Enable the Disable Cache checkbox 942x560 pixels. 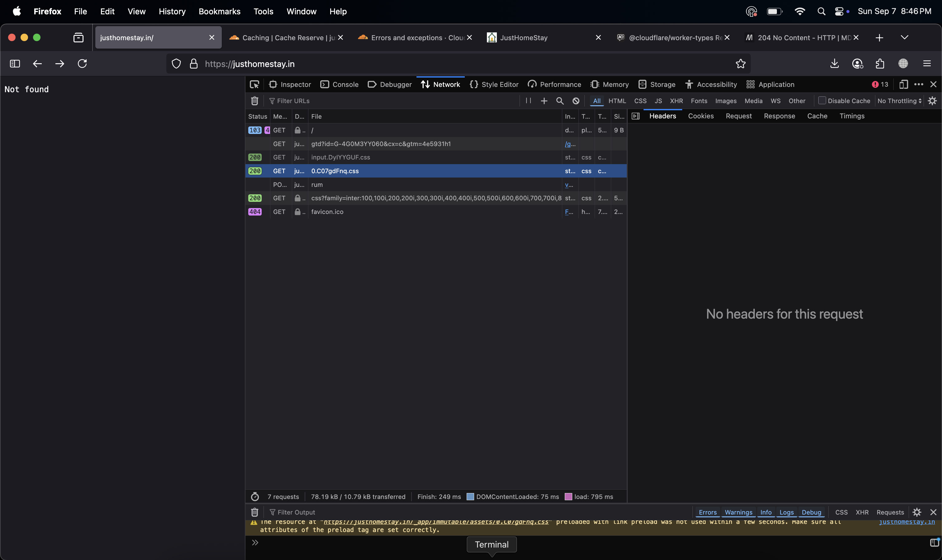click(x=822, y=101)
